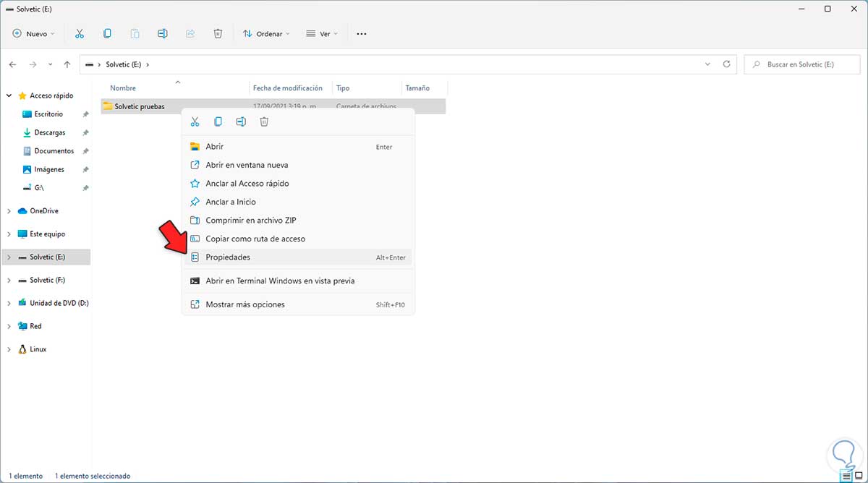The width and height of the screenshot is (868, 483).
Task: Open the Ver dropdown menu
Action: pyautogui.click(x=322, y=33)
